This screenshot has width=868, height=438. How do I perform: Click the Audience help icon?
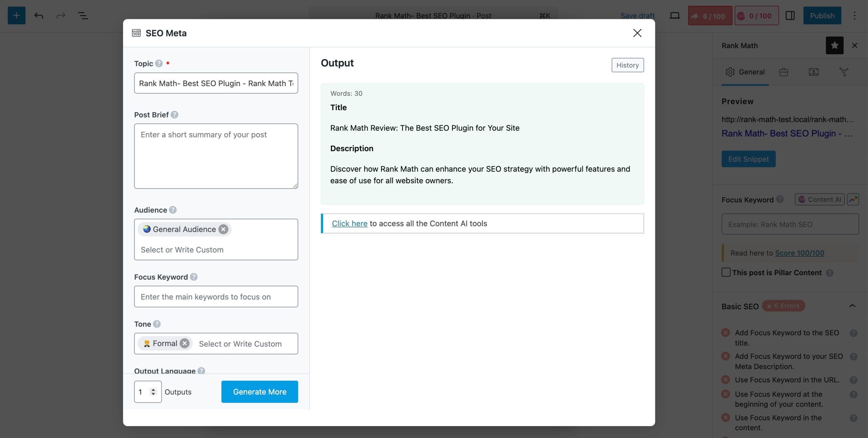(173, 210)
